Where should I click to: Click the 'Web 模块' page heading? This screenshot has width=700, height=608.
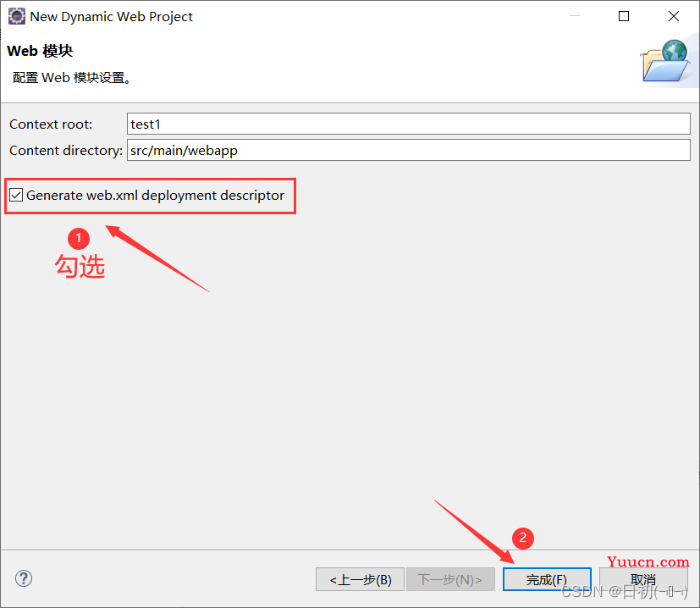40,51
